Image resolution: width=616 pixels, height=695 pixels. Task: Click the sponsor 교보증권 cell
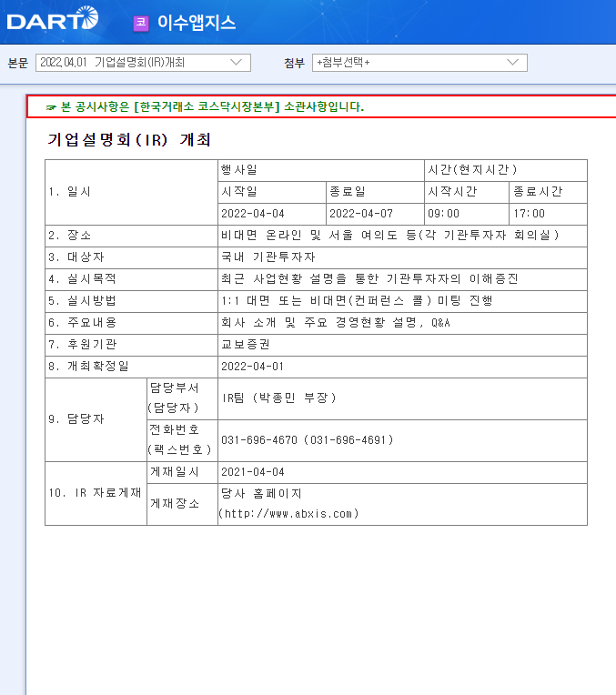tap(402, 345)
